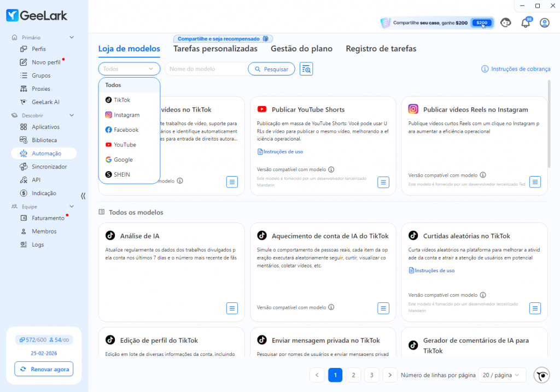Click the Nome do modelo search field
The height and width of the screenshot is (392, 560).
[206, 69]
